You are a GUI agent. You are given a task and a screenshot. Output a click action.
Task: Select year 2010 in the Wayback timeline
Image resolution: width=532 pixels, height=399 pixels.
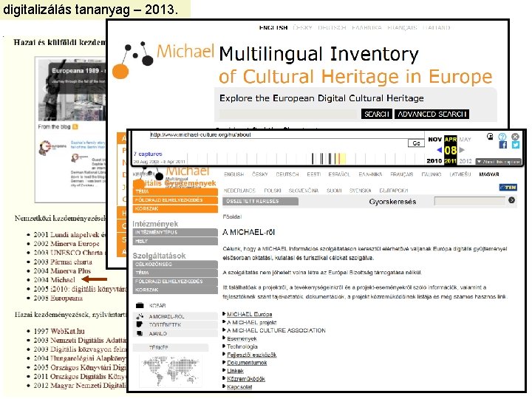click(434, 161)
